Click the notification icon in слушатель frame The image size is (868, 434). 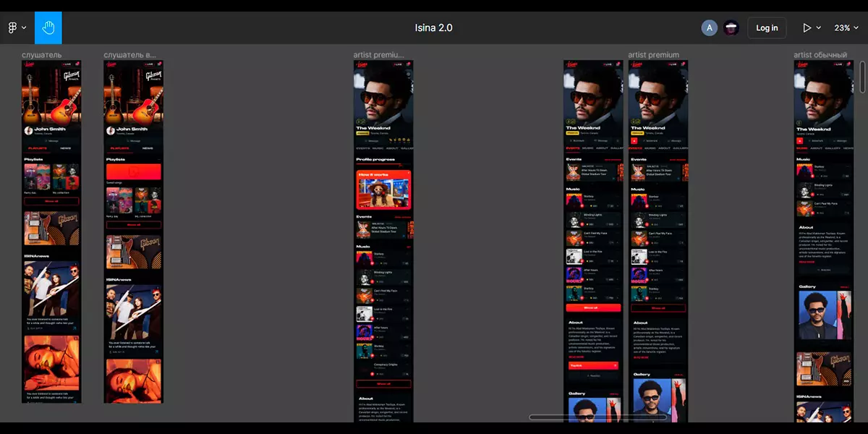click(77, 64)
